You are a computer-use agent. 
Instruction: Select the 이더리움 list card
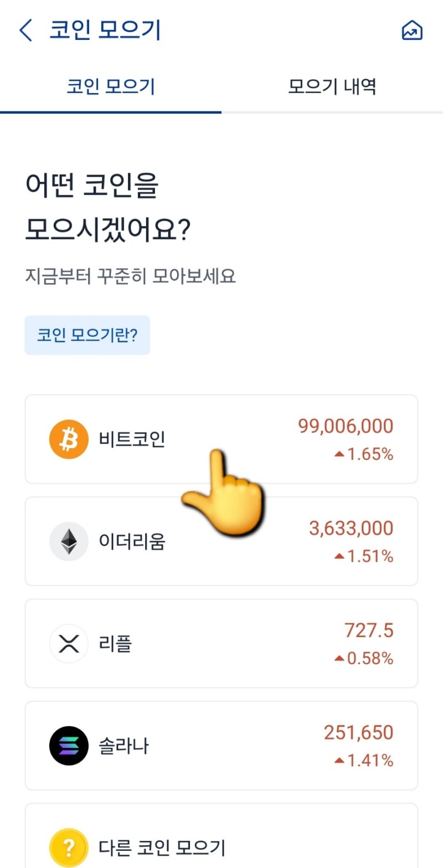[x=221, y=541]
